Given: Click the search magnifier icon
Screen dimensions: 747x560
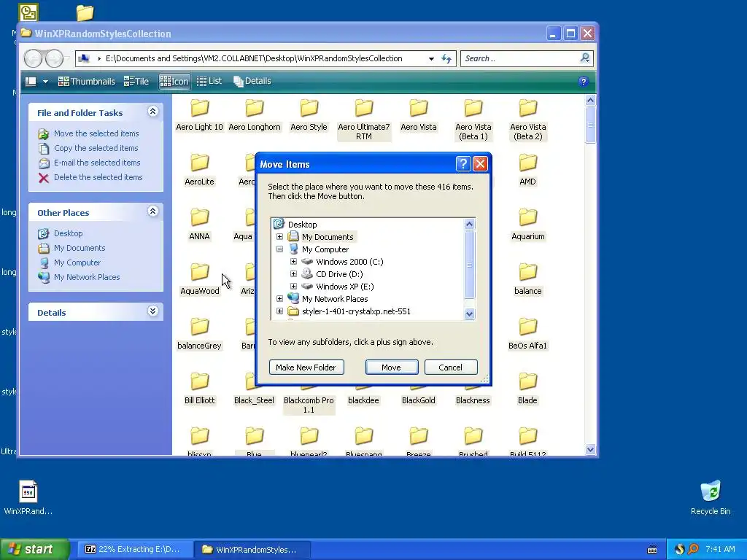Looking at the screenshot, I should click(x=584, y=58).
